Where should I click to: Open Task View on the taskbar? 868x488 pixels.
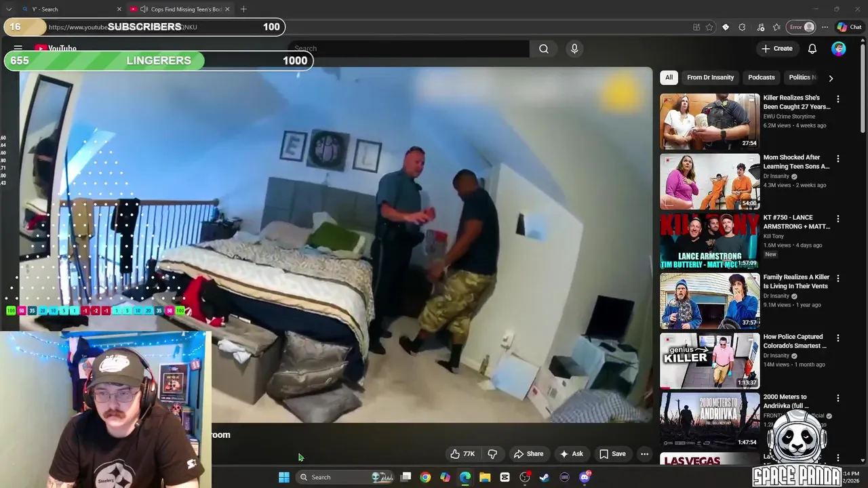pyautogui.click(x=406, y=477)
